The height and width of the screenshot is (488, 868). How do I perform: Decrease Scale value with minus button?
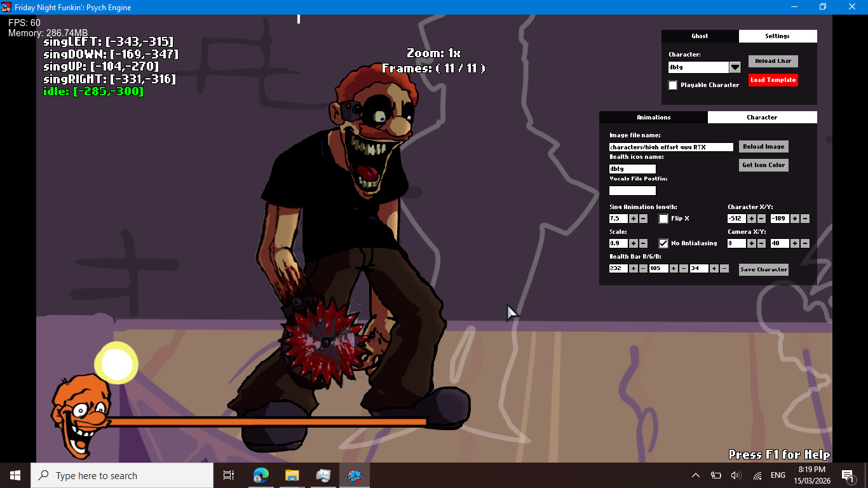pyautogui.click(x=643, y=243)
